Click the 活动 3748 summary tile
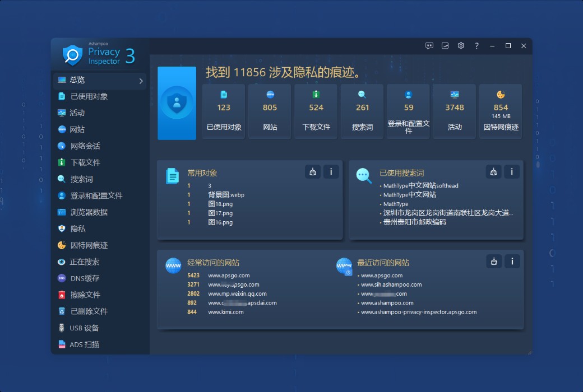The image size is (583, 392). point(454,111)
